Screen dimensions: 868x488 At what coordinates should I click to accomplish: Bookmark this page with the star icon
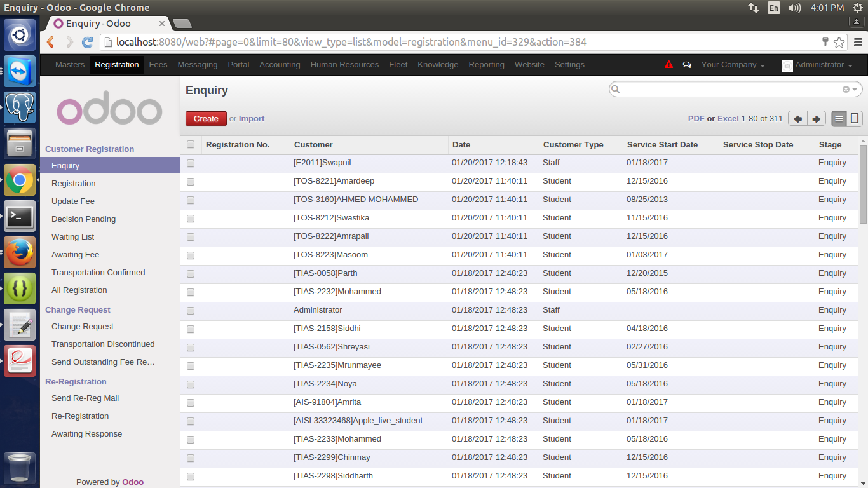839,43
